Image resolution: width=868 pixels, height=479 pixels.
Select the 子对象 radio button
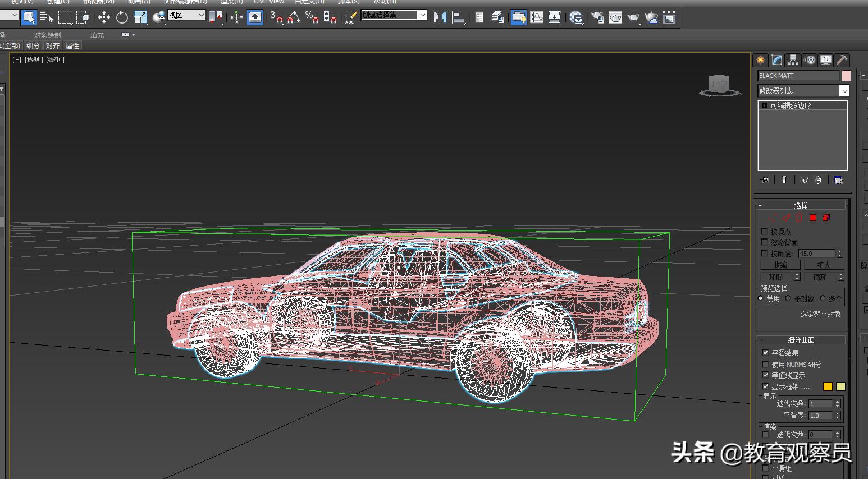point(788,298)
